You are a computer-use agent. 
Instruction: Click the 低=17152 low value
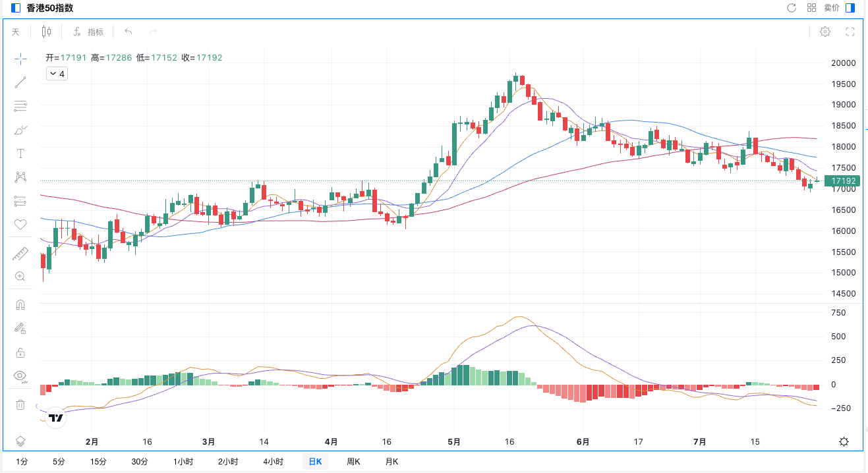click(157, 58)
